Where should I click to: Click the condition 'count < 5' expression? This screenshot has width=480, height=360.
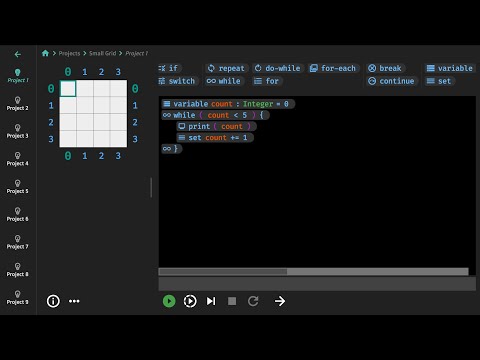(x=227, y=115)
